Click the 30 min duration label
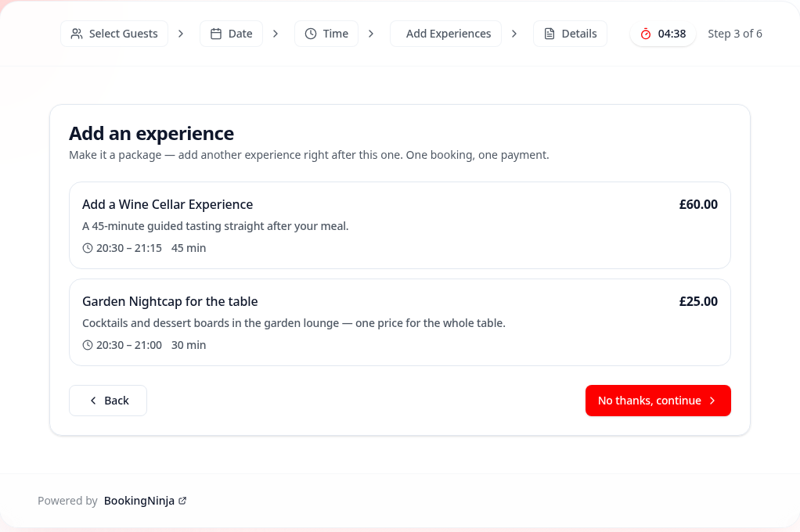 (189, 345)
